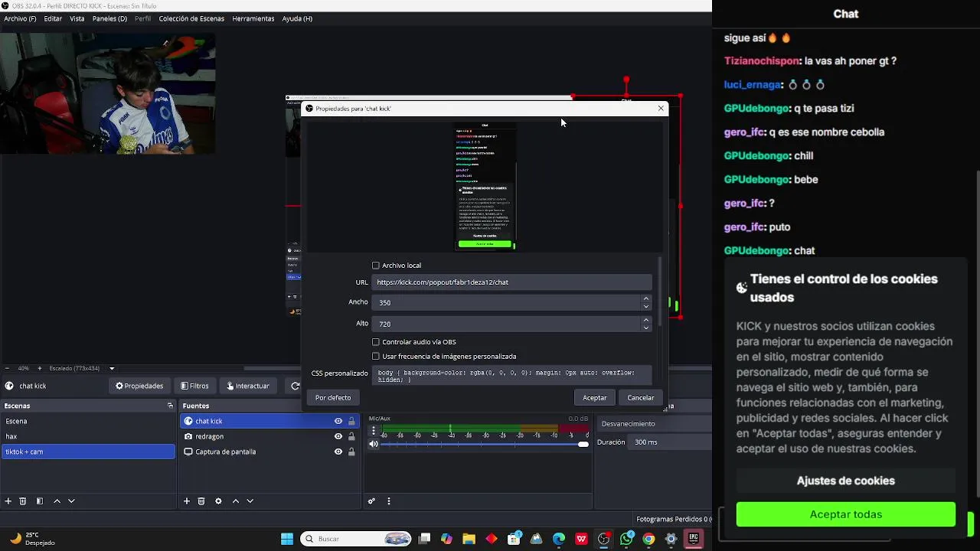Open Propiedades for selected source

pyautogui.click(x=139, y=386)
